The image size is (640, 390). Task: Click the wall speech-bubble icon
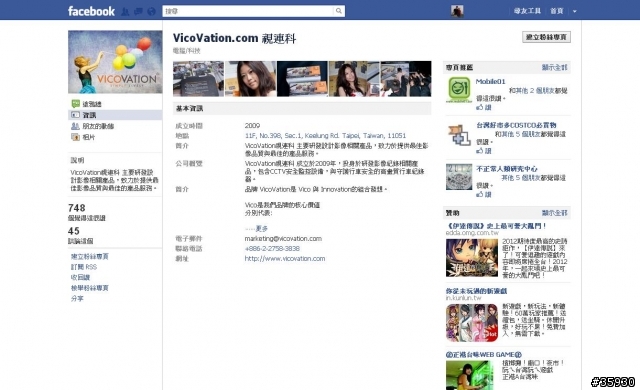point(76,104)
